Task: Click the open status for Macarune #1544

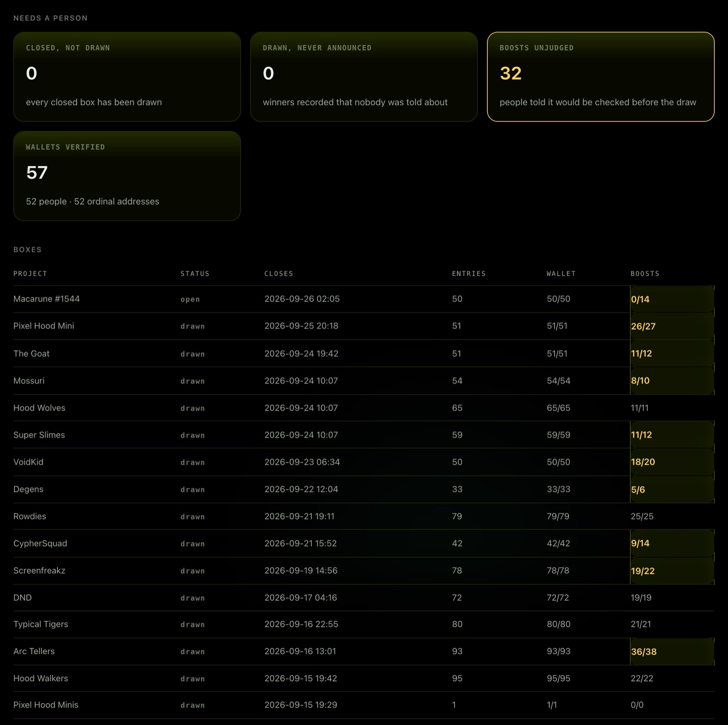Action: (x=190, y=299)
